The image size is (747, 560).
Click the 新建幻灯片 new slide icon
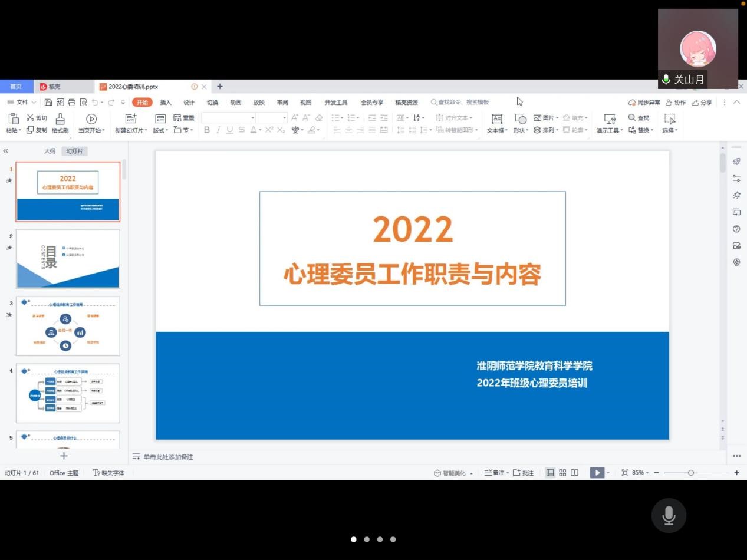131,119
